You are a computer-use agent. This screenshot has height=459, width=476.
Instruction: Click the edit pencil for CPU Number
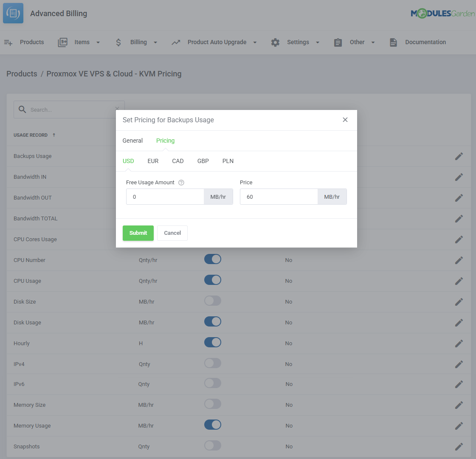point(459,260)
